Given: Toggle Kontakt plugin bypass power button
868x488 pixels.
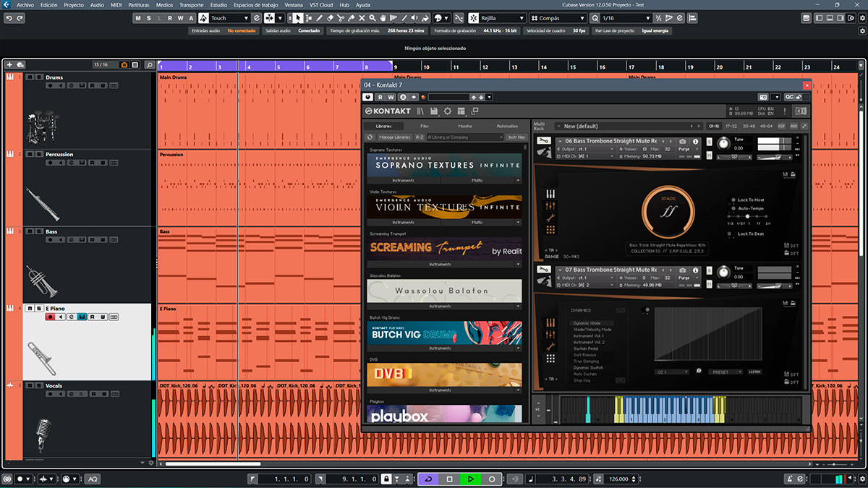Looking at the screenshot, I should [x=368, y=97].
